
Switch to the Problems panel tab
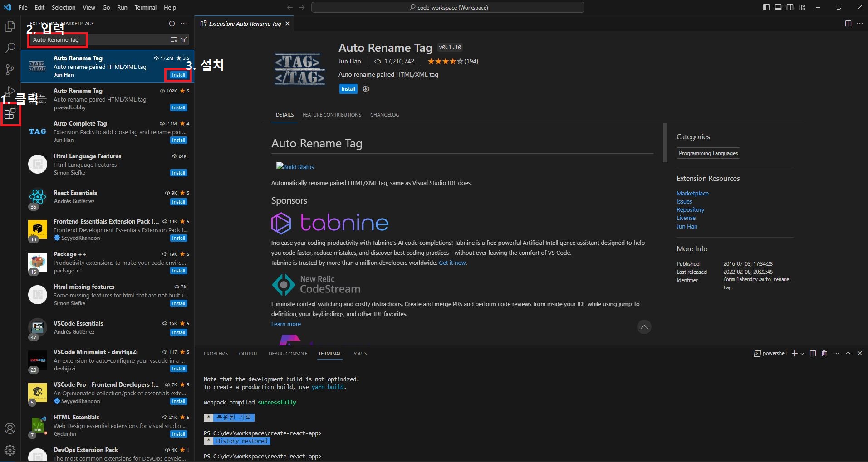pos(216,354)
